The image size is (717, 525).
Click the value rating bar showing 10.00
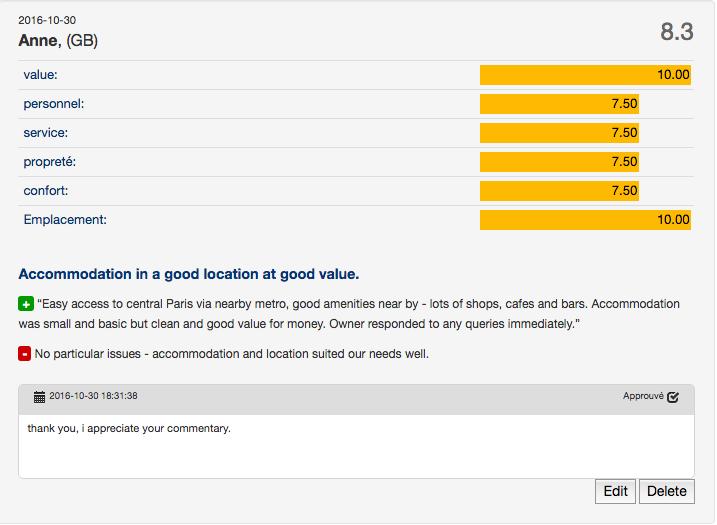[585, 75]
